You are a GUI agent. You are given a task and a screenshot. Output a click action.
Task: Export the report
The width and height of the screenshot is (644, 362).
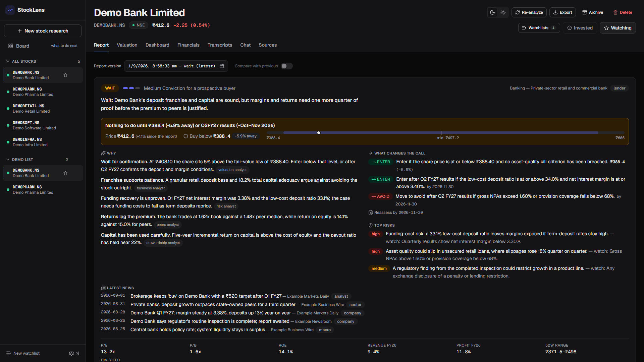pos(562,12)
